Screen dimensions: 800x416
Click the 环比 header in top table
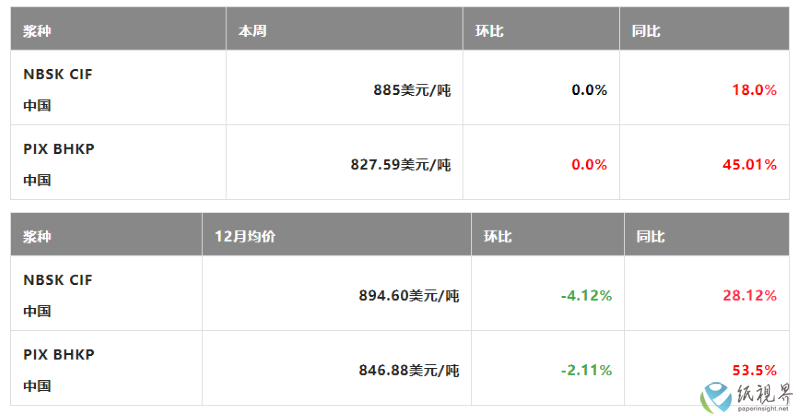(489, 31)
